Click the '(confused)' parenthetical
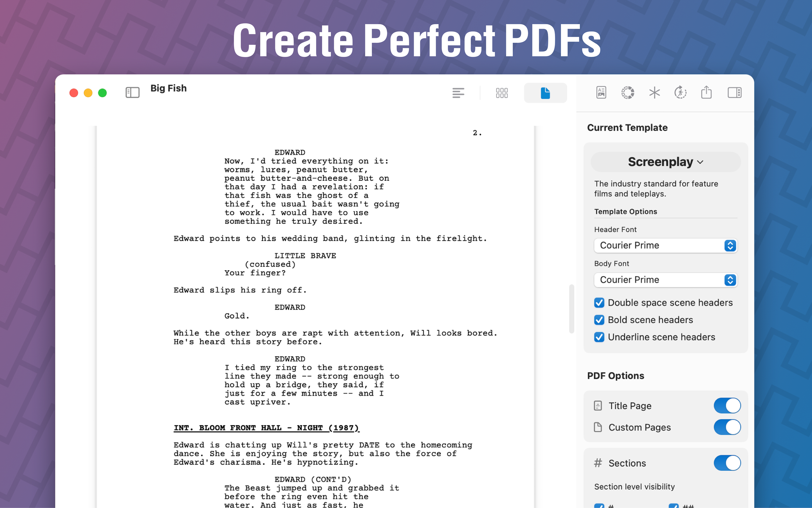Screen dimensions: 812x508 coord(270,264)
